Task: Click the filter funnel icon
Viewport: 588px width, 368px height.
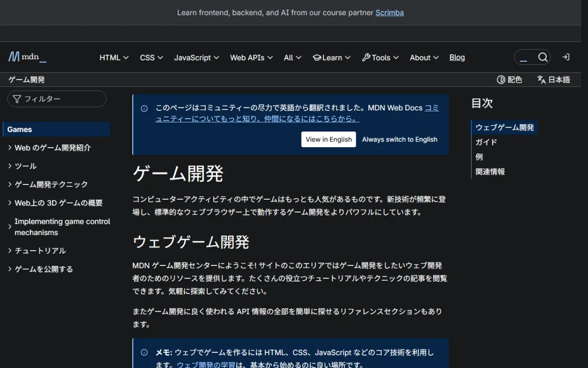Action: pos(17,99)
